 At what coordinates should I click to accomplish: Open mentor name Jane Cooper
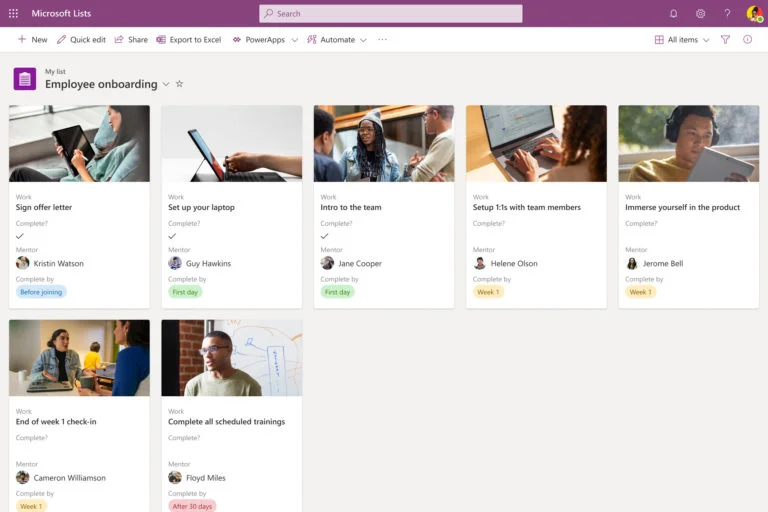360,264
